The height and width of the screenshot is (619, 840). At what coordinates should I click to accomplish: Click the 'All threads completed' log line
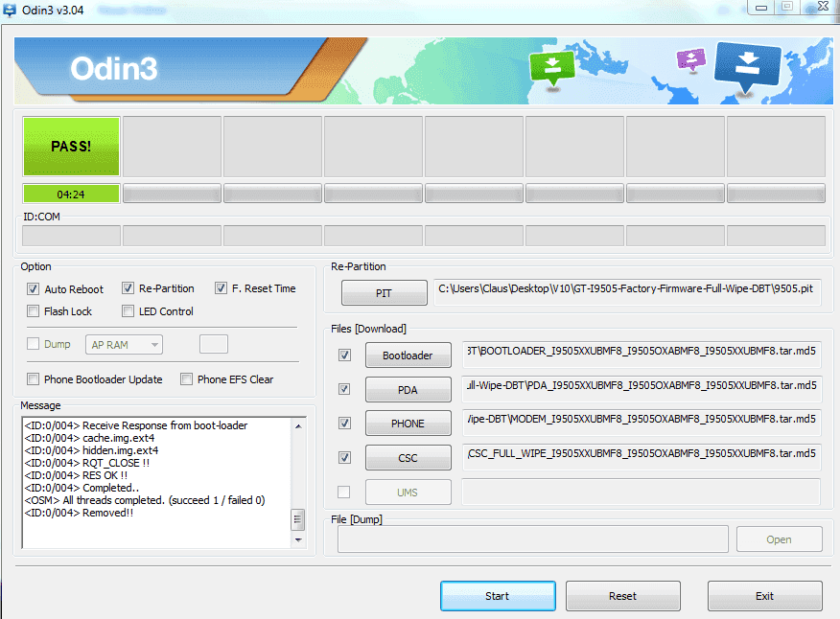click(x=145, y=500)
